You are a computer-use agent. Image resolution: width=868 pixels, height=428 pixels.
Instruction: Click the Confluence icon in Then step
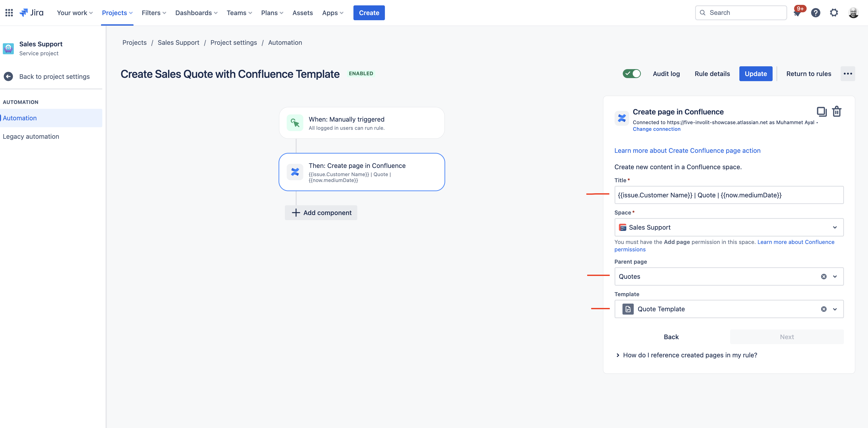(x=295, y=172)
